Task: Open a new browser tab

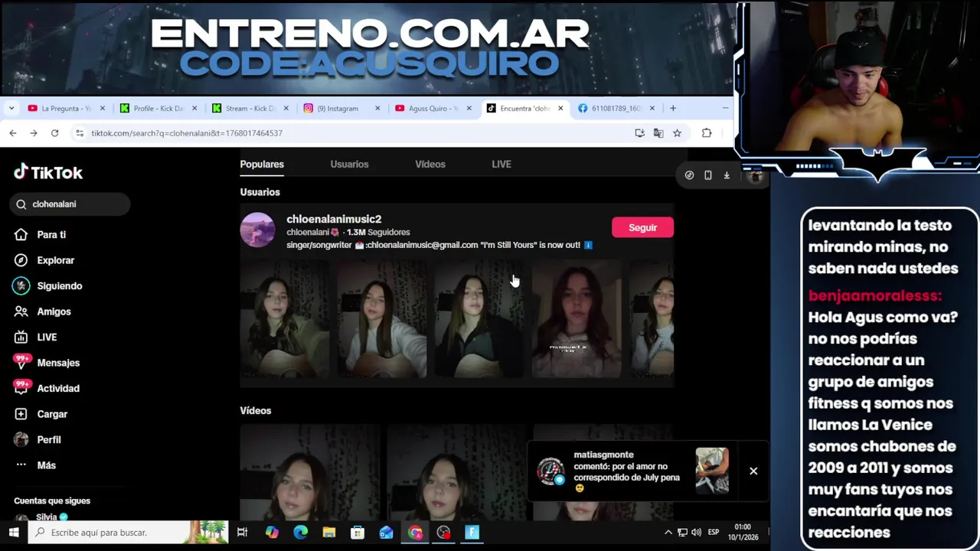Action: 673,109
